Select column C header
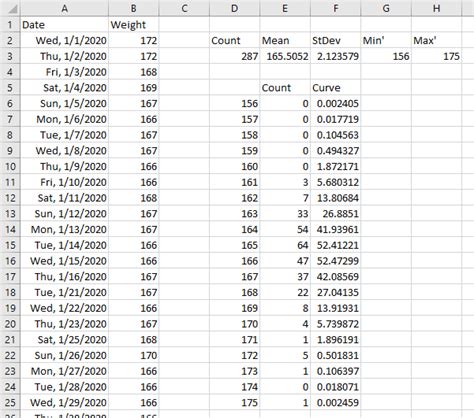This screenshot has height=418, width=474. (x=184, y=8)
